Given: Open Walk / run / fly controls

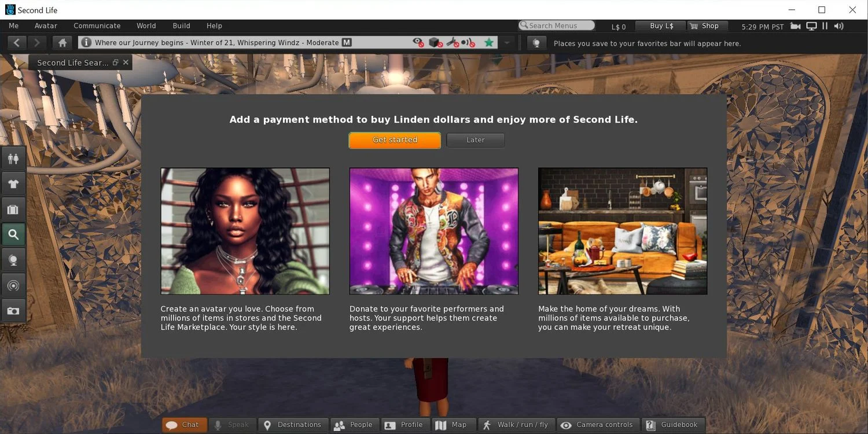Looking at the screenshot, I should [x=516, y=425].
